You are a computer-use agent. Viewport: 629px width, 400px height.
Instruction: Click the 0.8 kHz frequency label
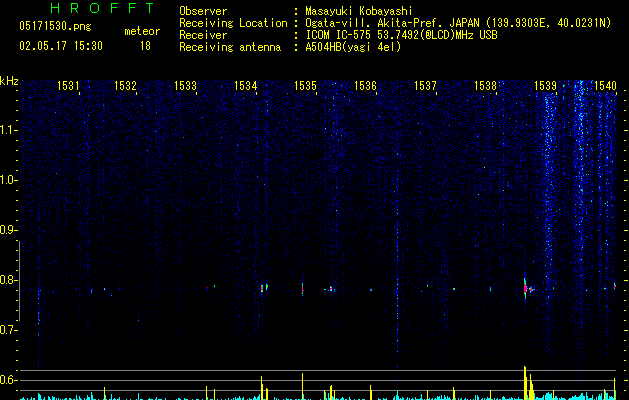click(x=8, y=280)
